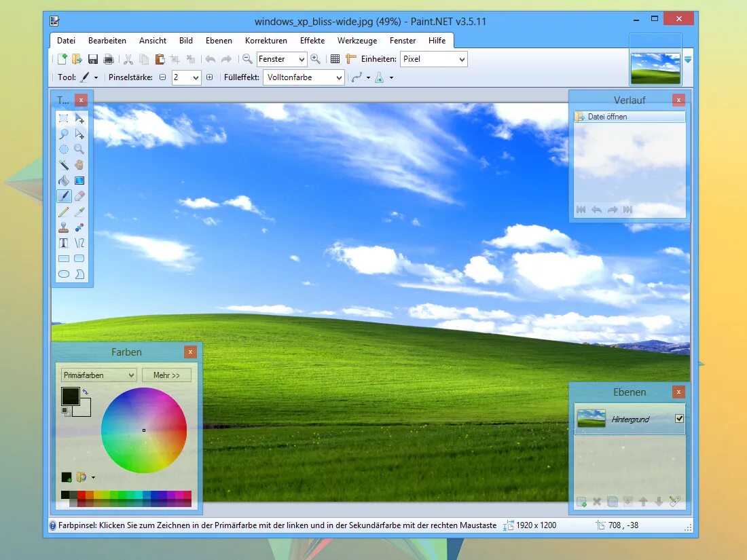Increase brush width with plus button
747x560 pixels.
click(x=209, y=77)
